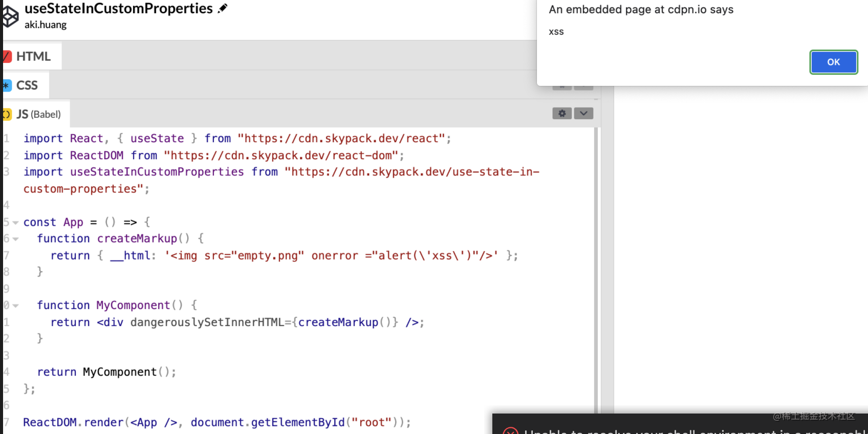Open JS editor settings via gear icon
Screen dimensions: 868x434
tap(561, 113)
